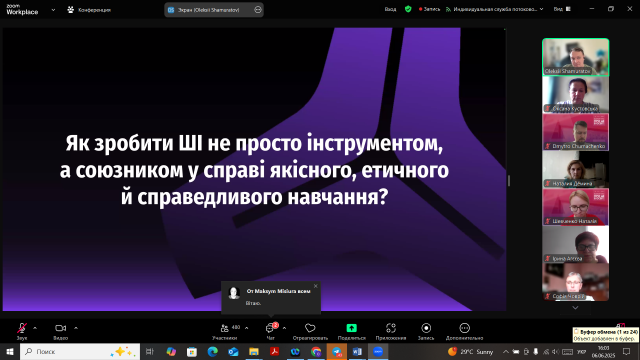Expand the participants options caret

click(x=247, y=328)
